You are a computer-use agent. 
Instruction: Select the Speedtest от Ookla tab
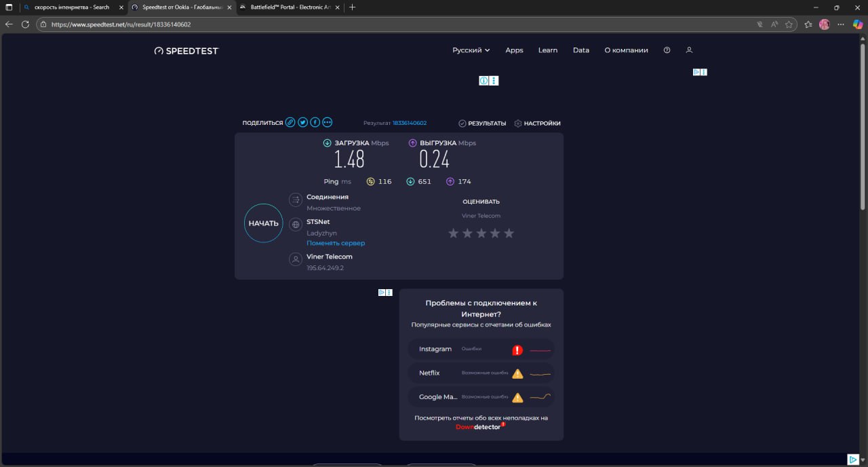click(x=181, y=7)
